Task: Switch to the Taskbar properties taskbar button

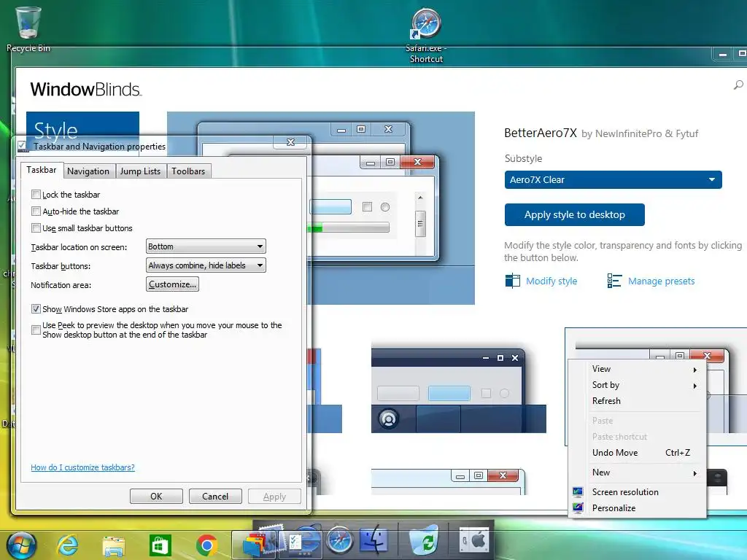Action: (301, 544)
